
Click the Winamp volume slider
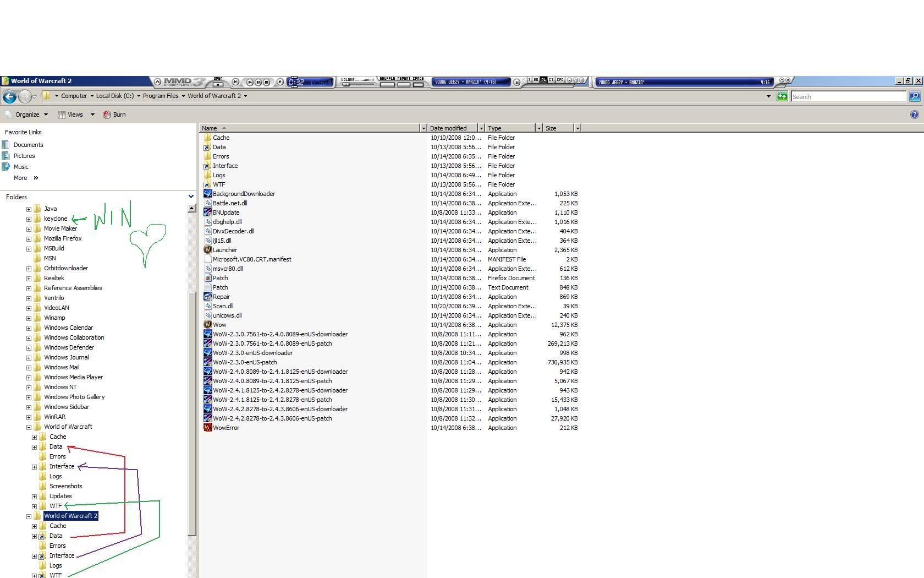[358, 84]
